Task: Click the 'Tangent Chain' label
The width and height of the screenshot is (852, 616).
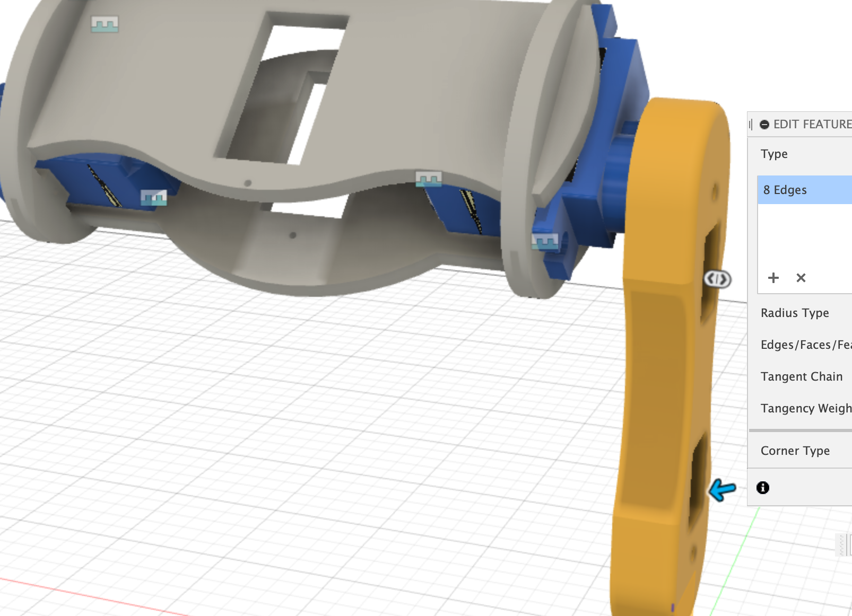Action: tap(802, 376)
